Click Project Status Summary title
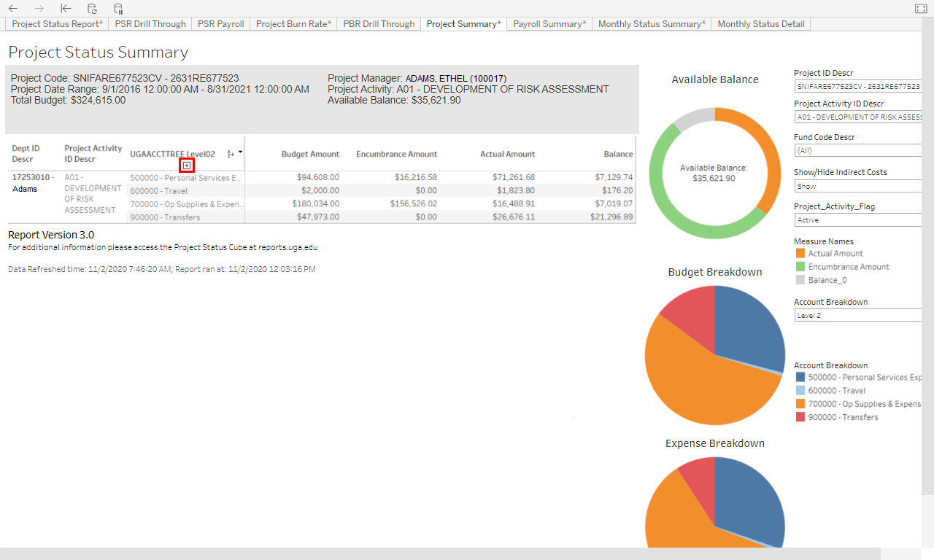This screenshot has height=560, width=934. pyautogui.click(x=98, y=52)
